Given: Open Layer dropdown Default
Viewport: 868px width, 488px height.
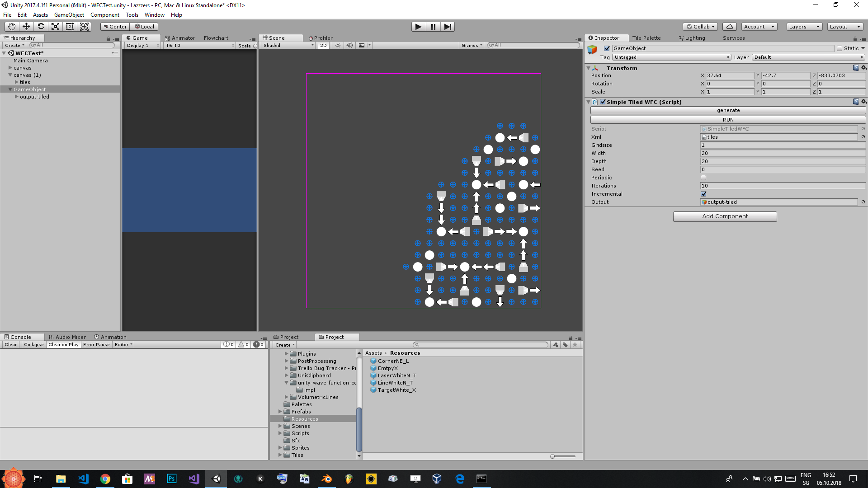Looking at the screenshot, I should (809, 57).
